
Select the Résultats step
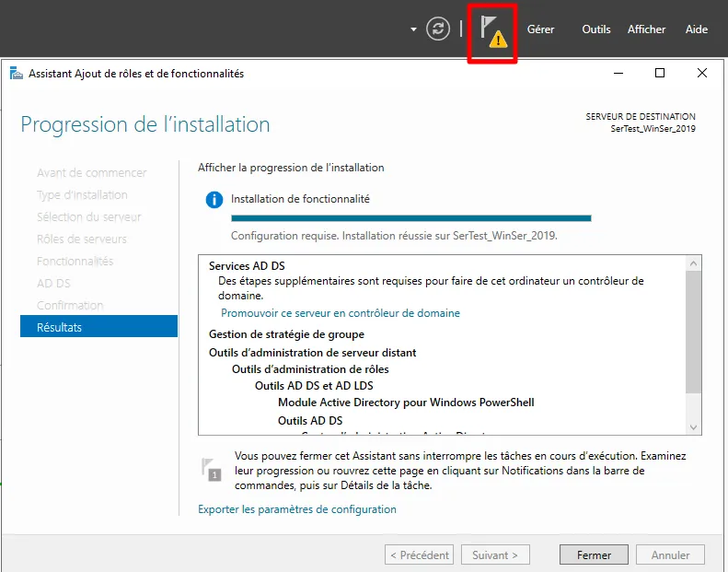click(x=98, y=327)
